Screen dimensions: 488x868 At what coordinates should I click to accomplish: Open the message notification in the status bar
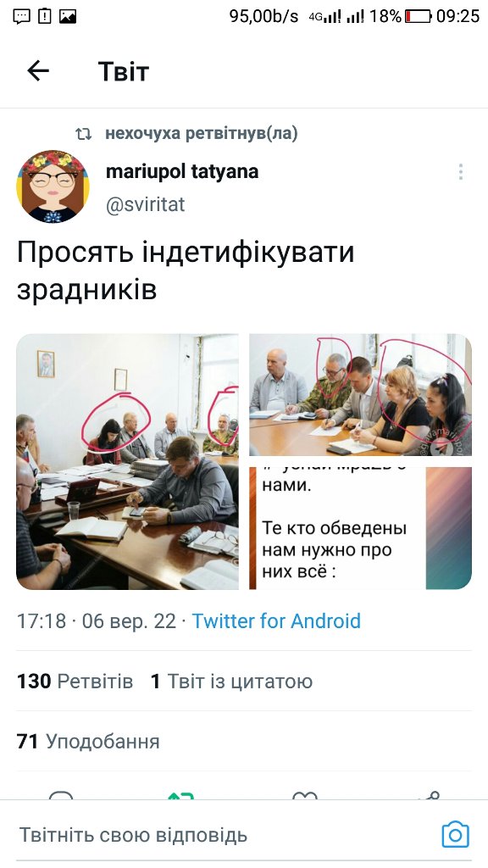click(21, 16)
